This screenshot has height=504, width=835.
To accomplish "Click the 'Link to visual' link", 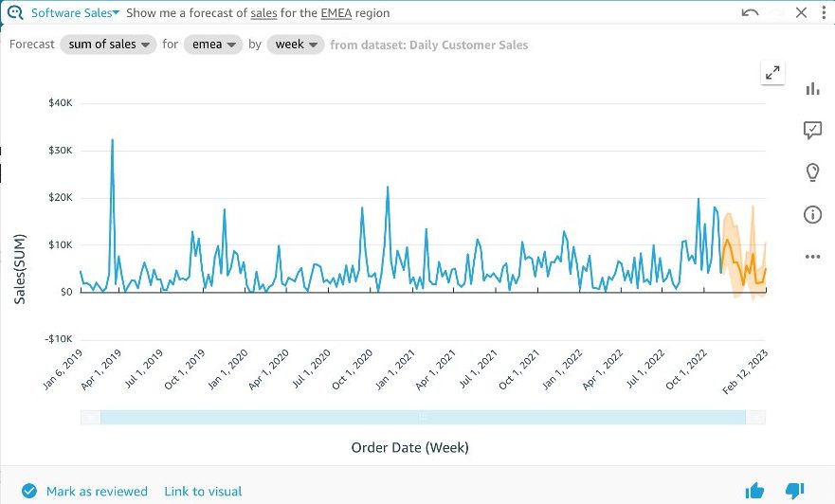I will pos(203,491).
